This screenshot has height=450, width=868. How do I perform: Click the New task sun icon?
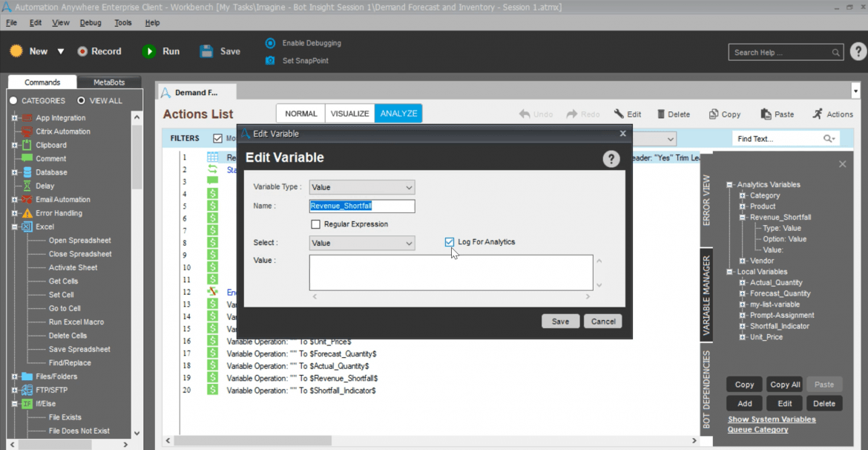point(16,51)
